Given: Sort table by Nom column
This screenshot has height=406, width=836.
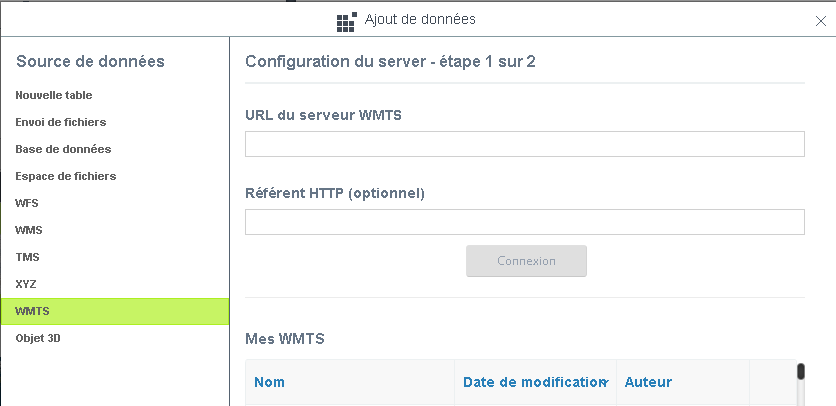Looking at the screenshot, I should 270,382.
